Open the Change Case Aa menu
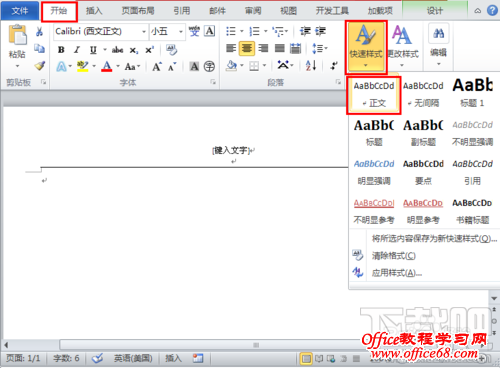The image size is (500, 368). (132, 67)
